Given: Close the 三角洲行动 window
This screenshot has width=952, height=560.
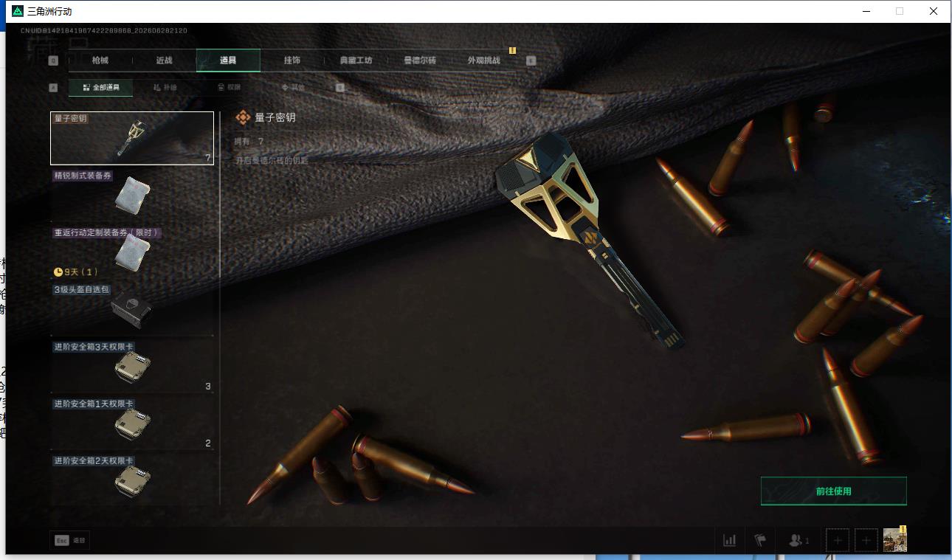Looking at the screenshot, I should click(934, 11).
